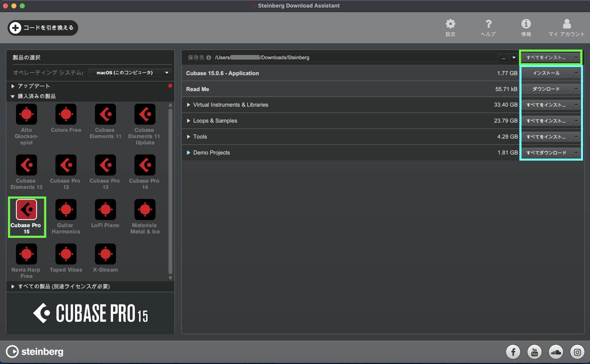Open the operating system macOS dropdown

(x=130, y=73)
